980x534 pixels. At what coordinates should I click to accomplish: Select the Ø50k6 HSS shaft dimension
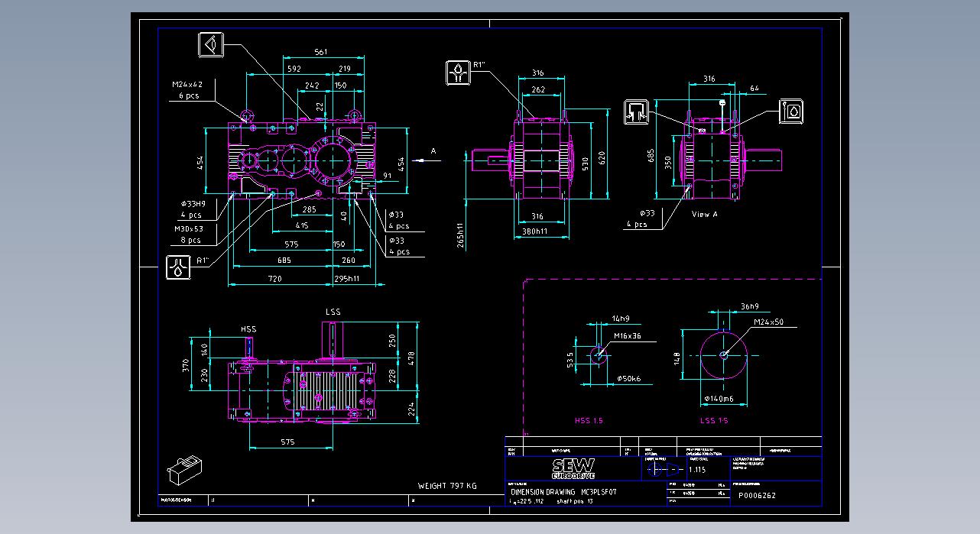(628, 379)
